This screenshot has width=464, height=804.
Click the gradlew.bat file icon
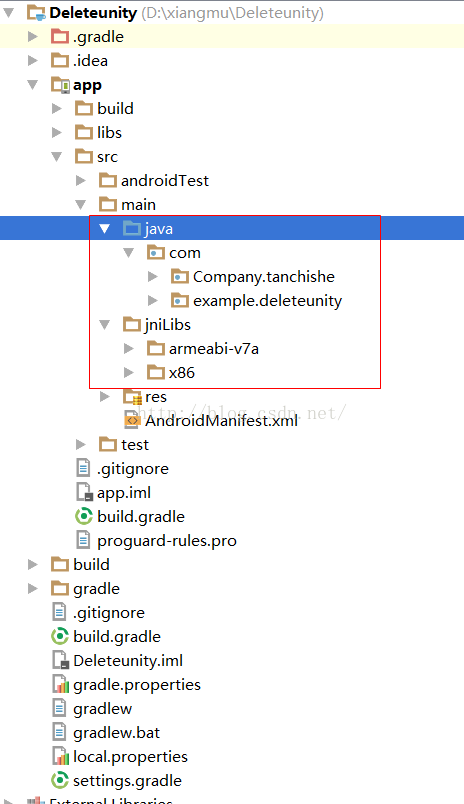59,733
